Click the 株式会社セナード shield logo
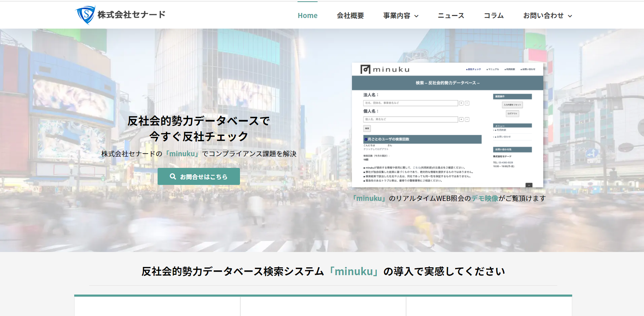Screen dimensions: 644x316 pos(85,15)
